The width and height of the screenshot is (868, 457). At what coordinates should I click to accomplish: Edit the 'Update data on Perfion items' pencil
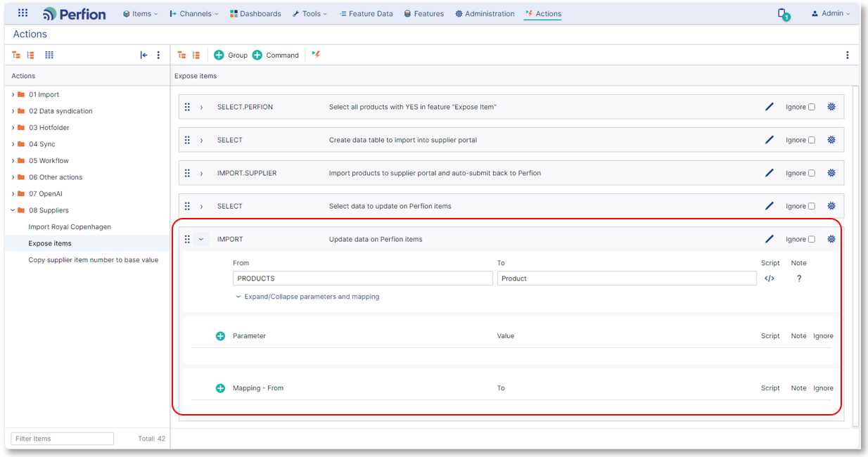pyautogui.click(x=770, y=239)
